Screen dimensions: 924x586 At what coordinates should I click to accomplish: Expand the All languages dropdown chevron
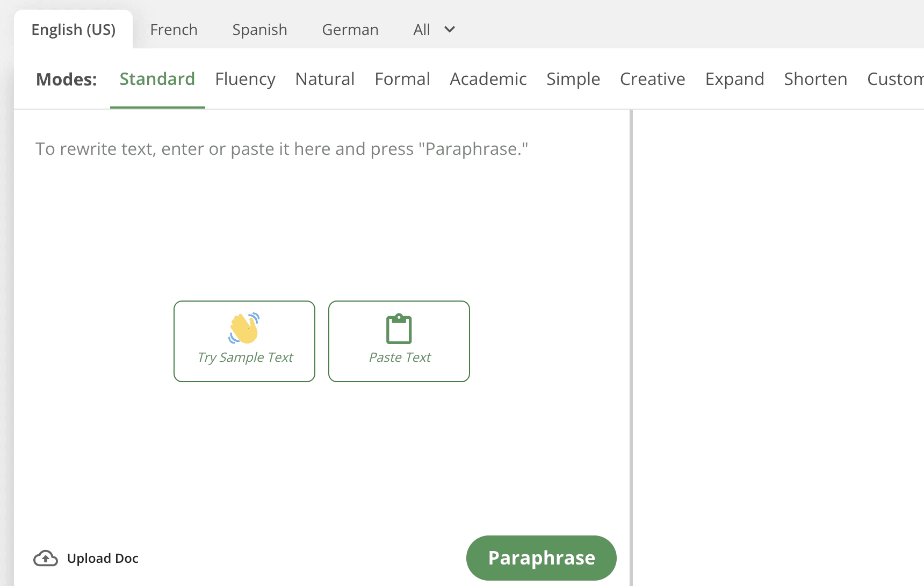click(450, 30)
